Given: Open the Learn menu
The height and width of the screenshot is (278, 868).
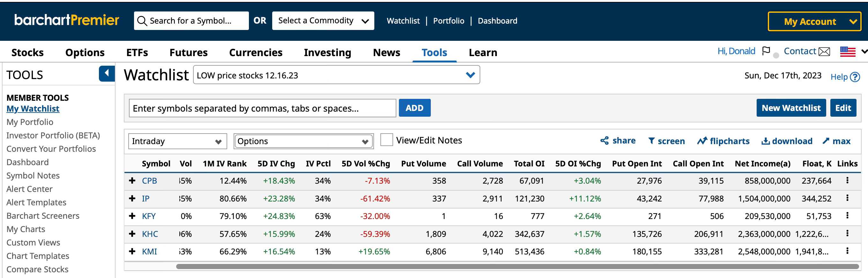Looking at the screenshot, I should [483, 52].
